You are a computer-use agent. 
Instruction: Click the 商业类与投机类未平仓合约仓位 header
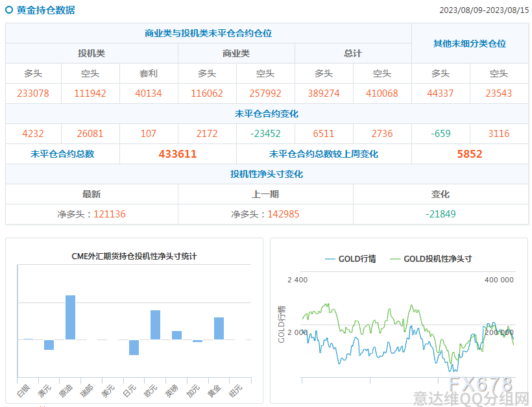point(208,33)
